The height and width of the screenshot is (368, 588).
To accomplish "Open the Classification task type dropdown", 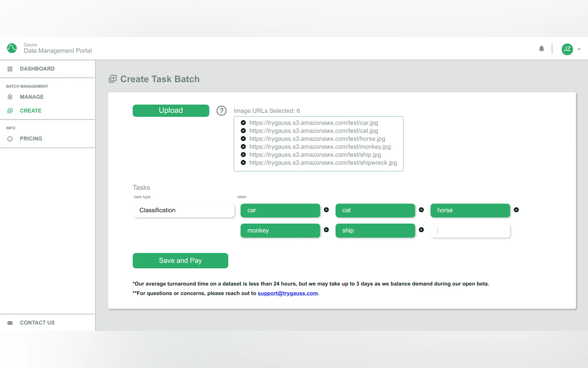I will 184,210.
